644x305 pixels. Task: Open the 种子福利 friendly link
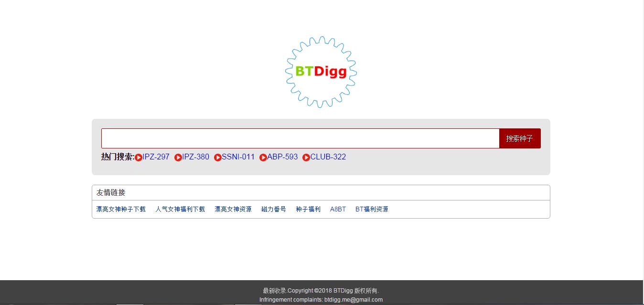[x=308, y=209]
